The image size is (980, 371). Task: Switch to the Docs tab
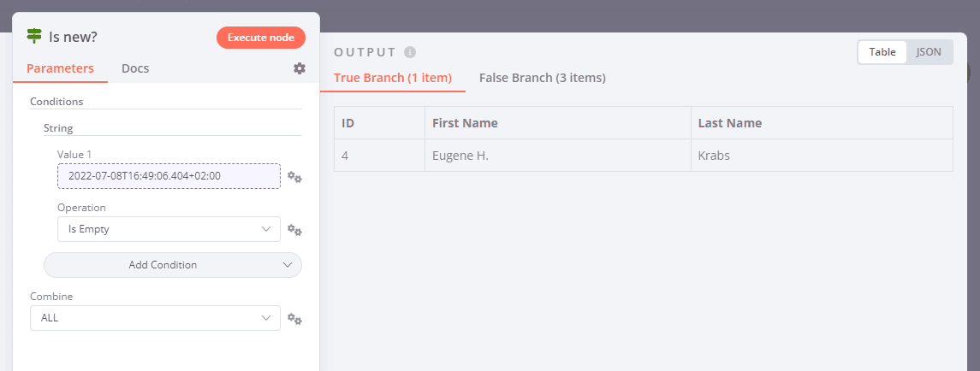click(x=135, y=68)
